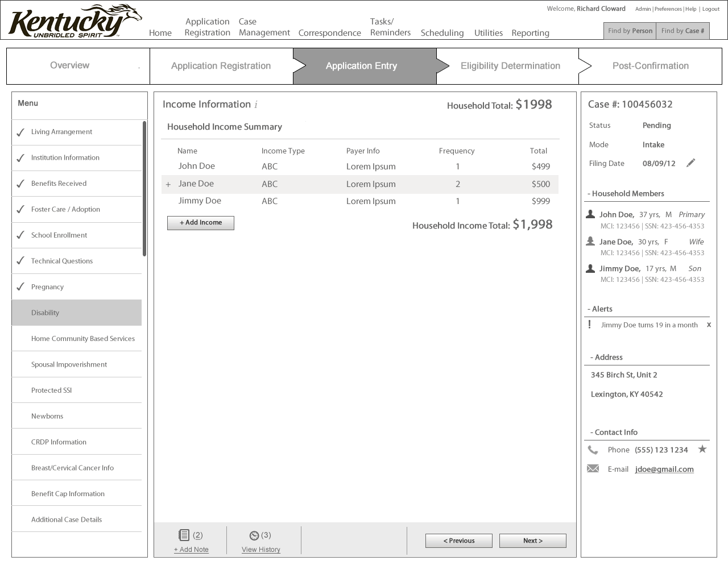Go to the Application Registration step tab
Screen dimensions: 728x582
221,66
